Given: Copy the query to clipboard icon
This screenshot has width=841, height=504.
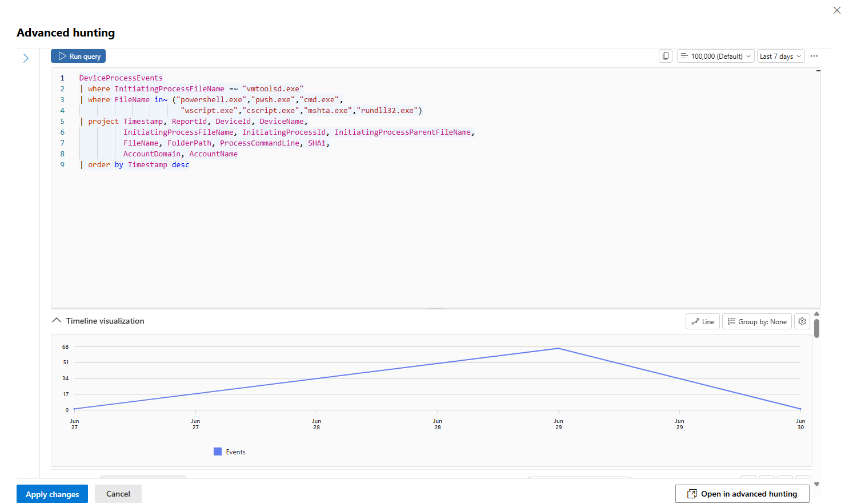Looking at the screenshot, I should pyautogui.click(x=665, y=56).
